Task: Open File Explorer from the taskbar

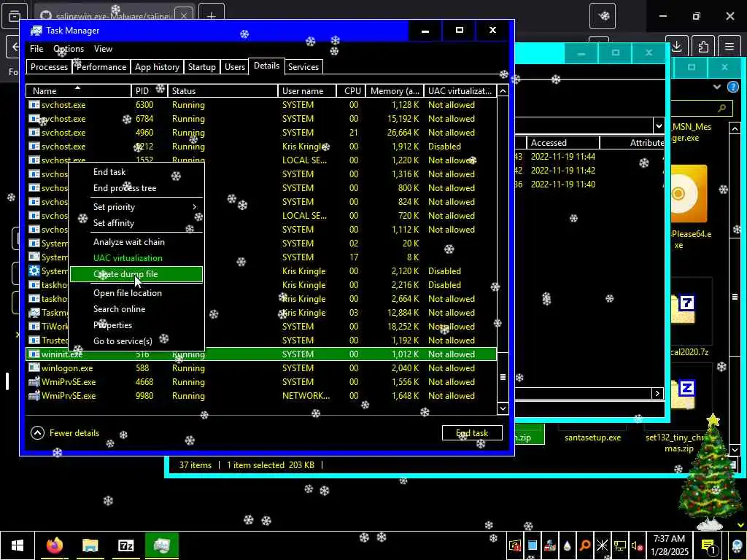Action: [x=90, y=545]
